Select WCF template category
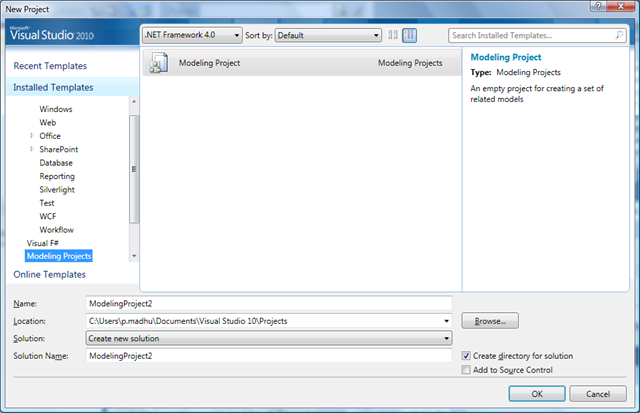Image resolution: width=640 pixels, height=413 pixels. click(48, 216)
